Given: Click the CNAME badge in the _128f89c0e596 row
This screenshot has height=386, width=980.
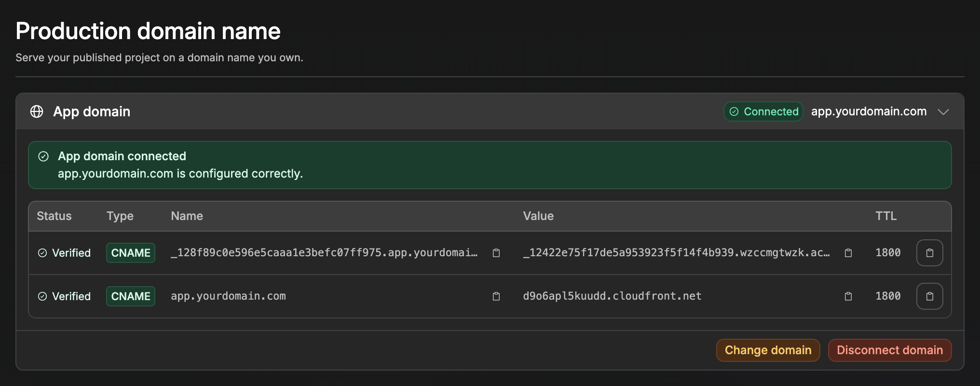Looking at the screenshot, I should pyautogui.click(x=131, y=253).
